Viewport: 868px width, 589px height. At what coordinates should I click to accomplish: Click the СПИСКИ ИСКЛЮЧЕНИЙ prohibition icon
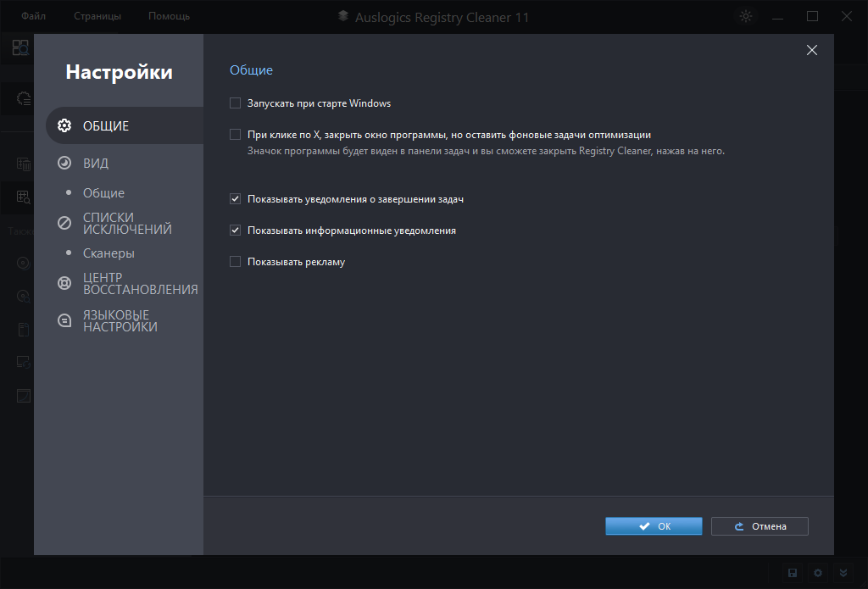pyautogui.click(x=64, y=223)
